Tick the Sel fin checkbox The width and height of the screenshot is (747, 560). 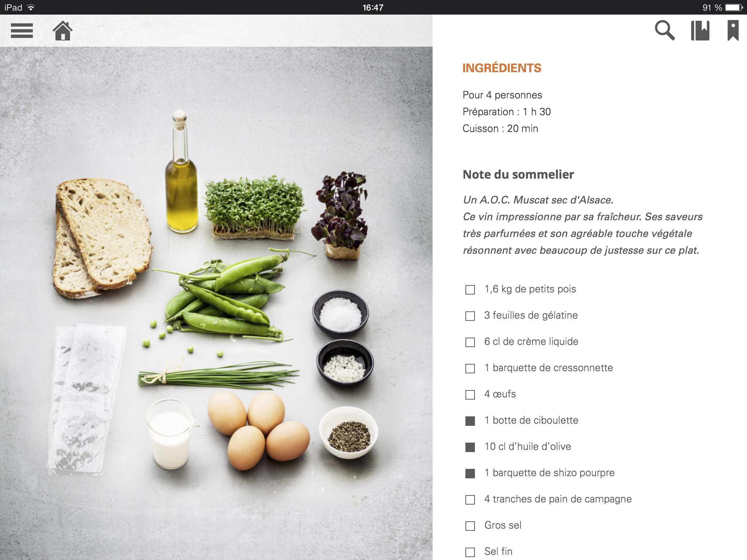(x=470, y=552)
